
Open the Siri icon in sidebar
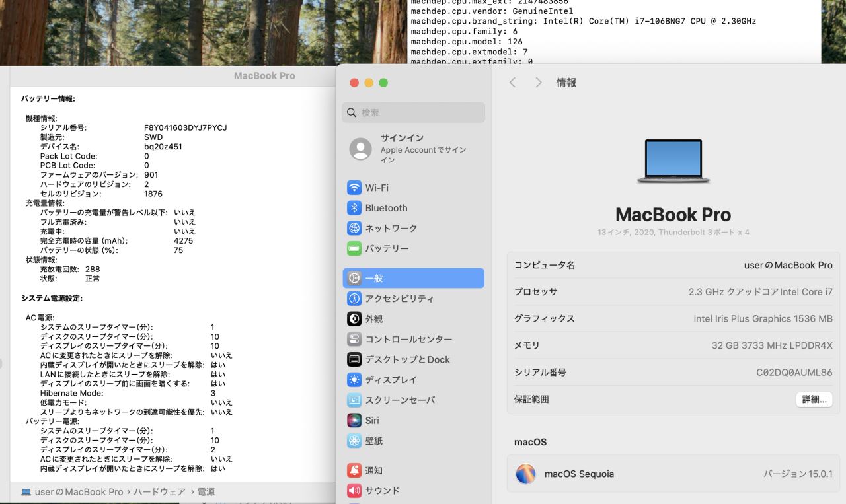click(354, 421)
